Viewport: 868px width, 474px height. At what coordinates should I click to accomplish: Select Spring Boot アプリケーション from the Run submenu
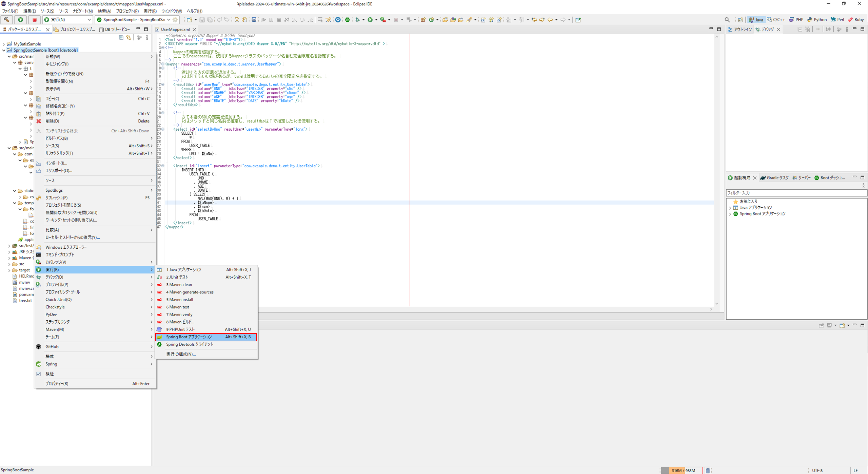tap(189, 337)
